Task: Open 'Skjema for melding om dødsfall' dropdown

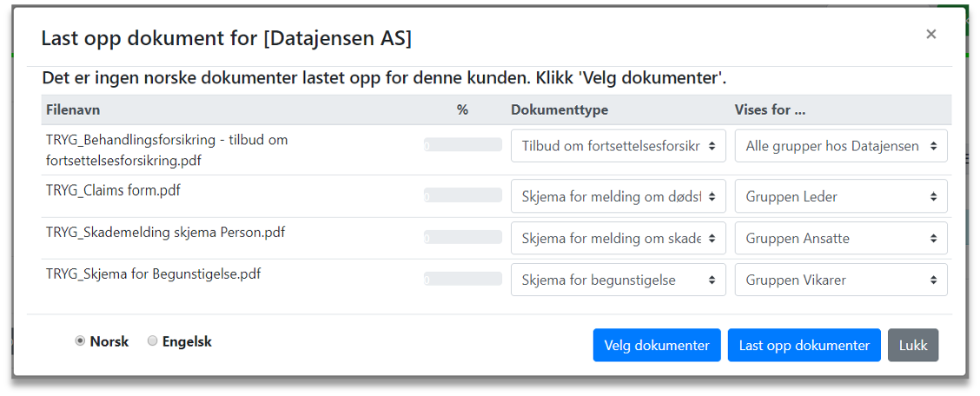Action: click(x=618, y=196)
